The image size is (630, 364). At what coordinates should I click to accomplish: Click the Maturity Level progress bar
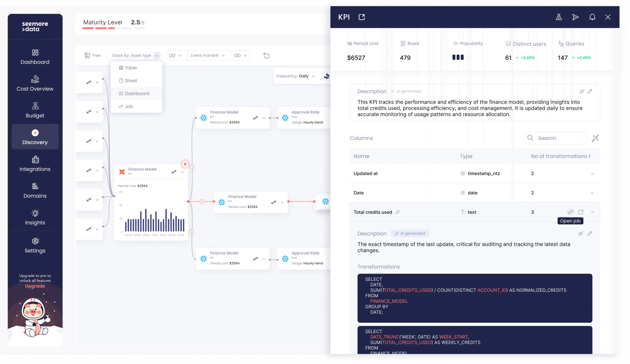(114, 28)
